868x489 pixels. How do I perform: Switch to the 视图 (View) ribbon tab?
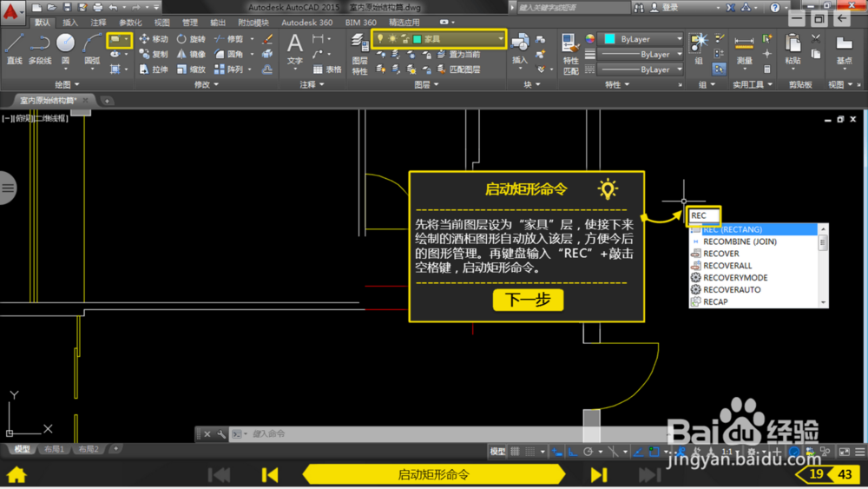[x=161, y=23]
